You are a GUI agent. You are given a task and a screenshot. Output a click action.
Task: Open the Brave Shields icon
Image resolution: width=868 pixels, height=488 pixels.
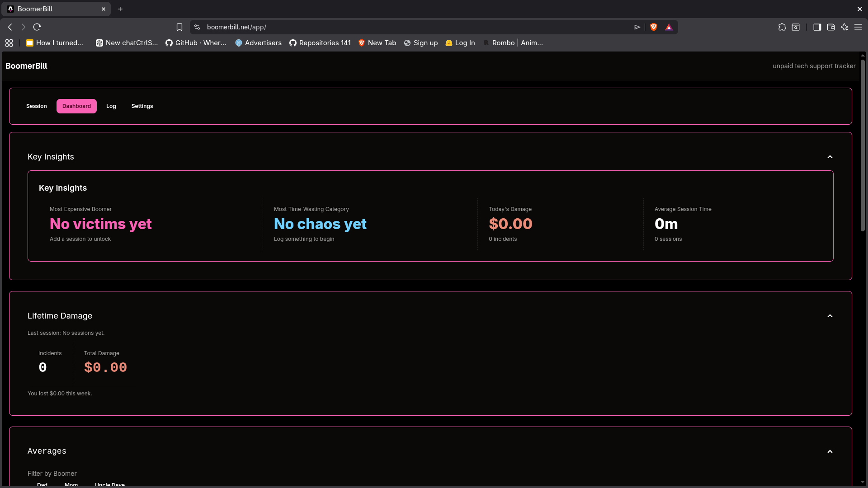pyautogui.click(x=654, y=27)
